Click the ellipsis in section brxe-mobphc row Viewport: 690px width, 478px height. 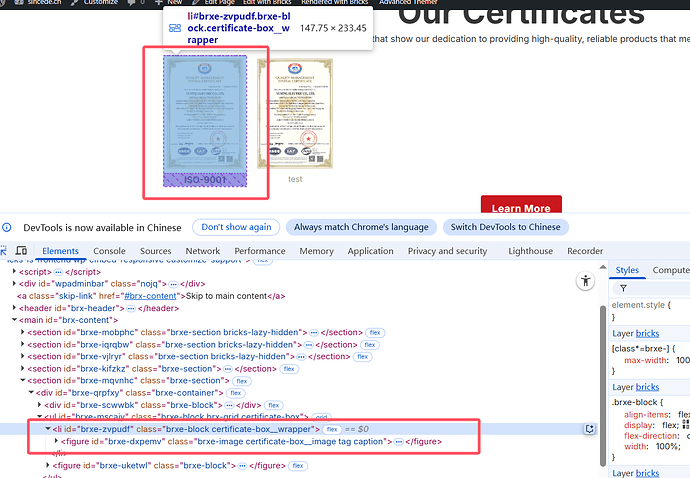click(x=314, y=333)
